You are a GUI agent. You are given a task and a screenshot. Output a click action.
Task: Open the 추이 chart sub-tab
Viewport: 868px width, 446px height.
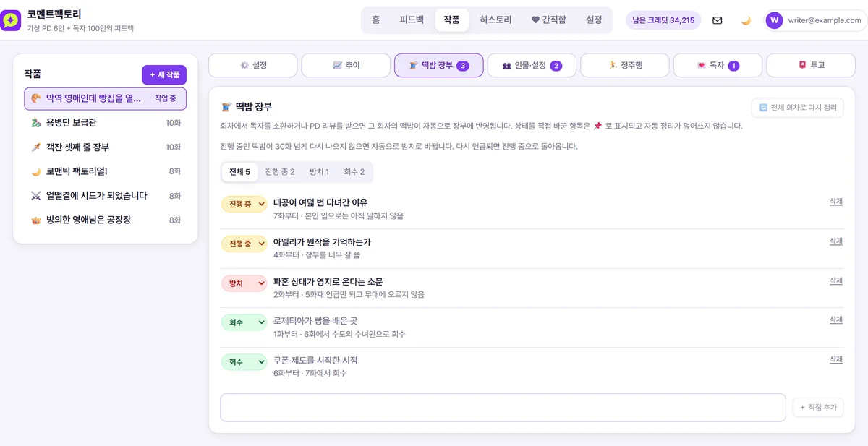(x=346, y=65)
